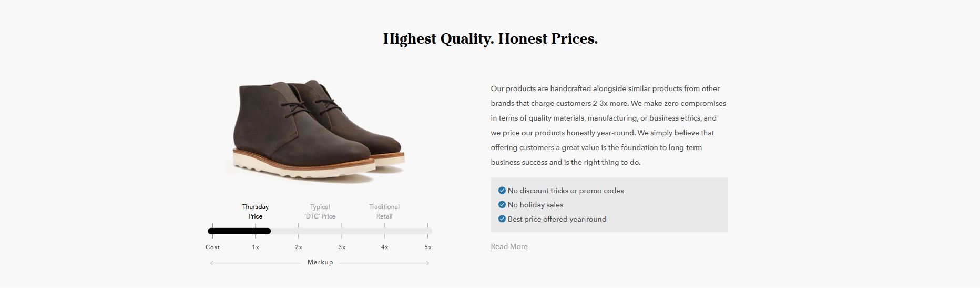
Task: Select the Thursday Price label
Action: pos(256,212)
